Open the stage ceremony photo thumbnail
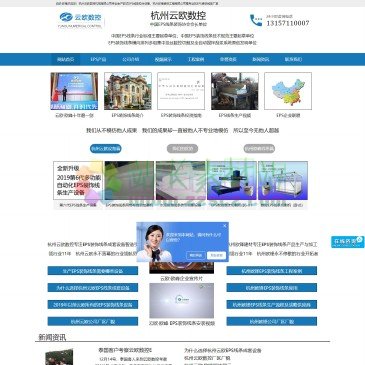 [74, 91]
